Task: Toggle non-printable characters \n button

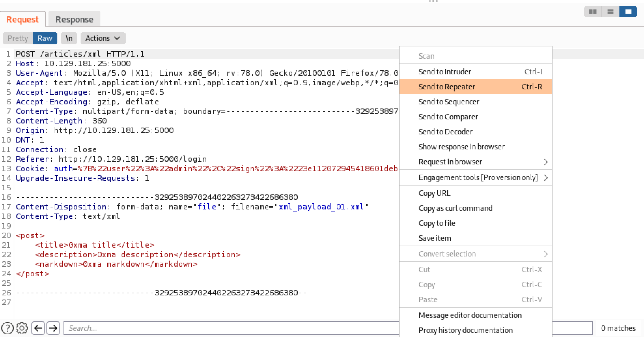Action: (69, 38)
